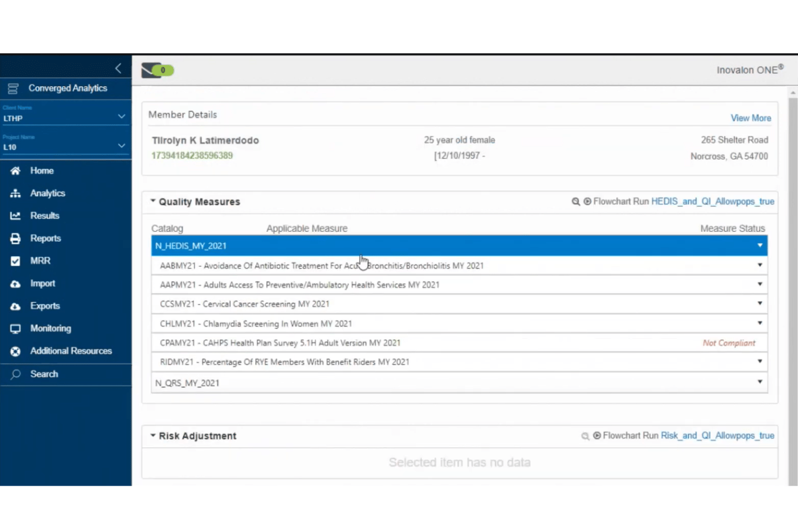Select the CPAMY21 CAHPS Health Plan Survey row
Viewport: 798px width, 532px height.
pos(459,343)
